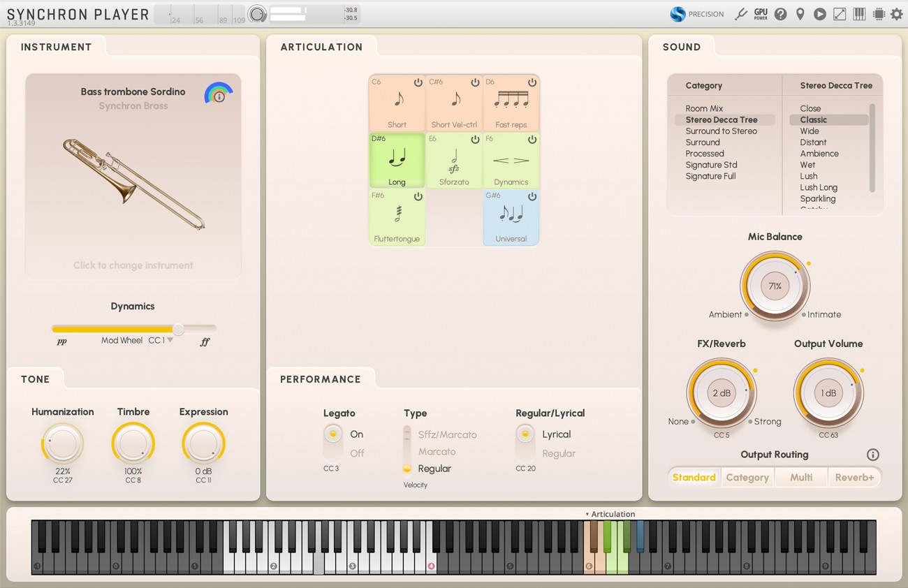908x588 pixels.
Task: Toggle power button on Short Vel-ctrl
Action: click(475, 82)
